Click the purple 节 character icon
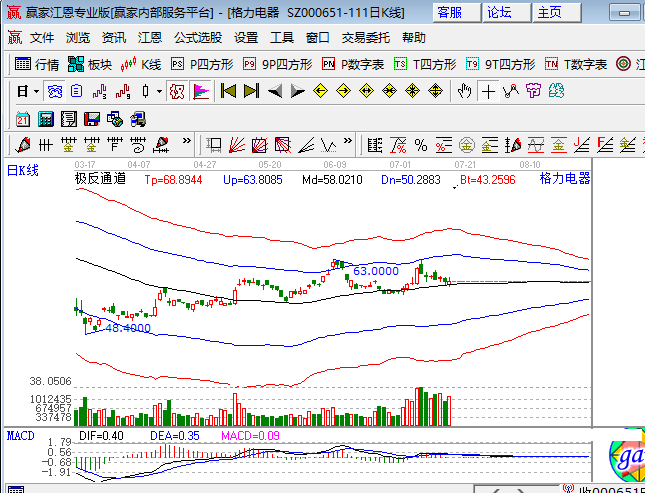645x493 pixels. pos(534,91)
